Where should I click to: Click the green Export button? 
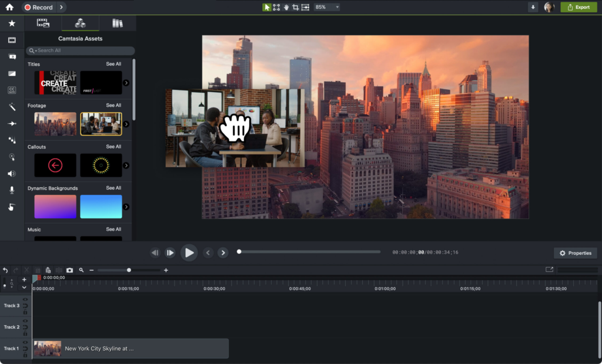[x=578, y=6]
